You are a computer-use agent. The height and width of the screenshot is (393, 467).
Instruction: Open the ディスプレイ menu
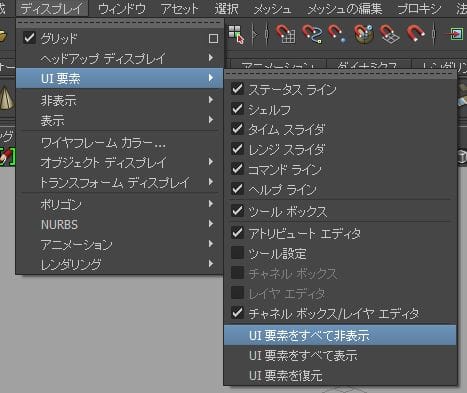tap(52, 8)
